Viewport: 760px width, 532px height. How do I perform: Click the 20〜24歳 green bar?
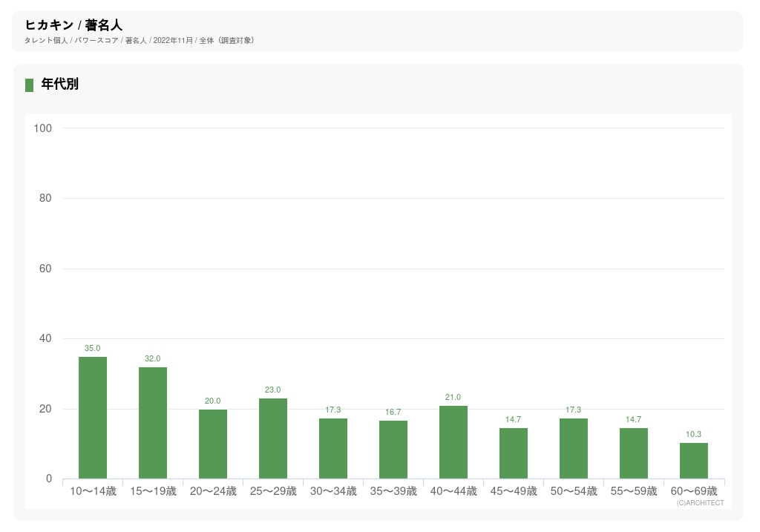(213, 444)
